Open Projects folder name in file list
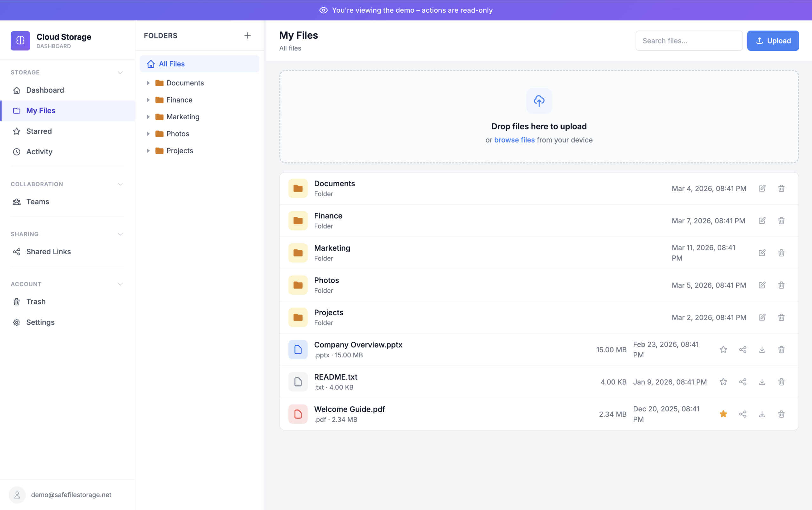812x510 pixels. [328, 312]
